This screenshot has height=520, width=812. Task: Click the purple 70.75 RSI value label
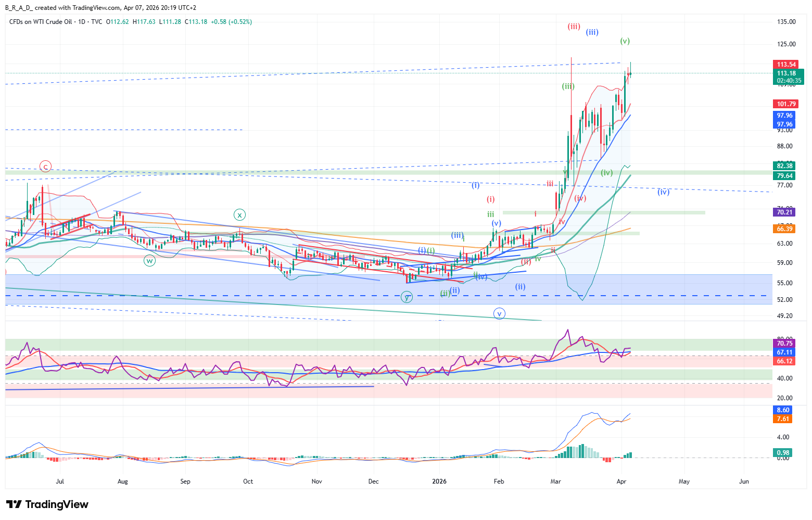point(784,344)
